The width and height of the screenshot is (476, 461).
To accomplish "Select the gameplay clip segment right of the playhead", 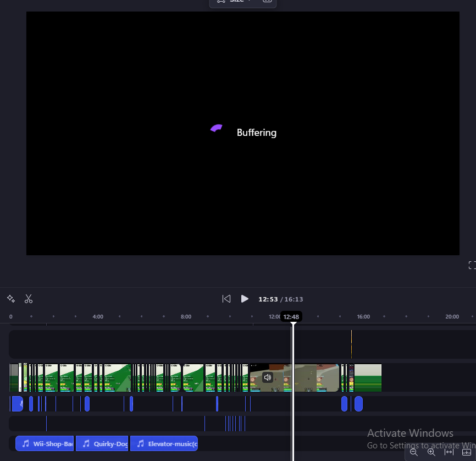I will click(x=316, y=378).
